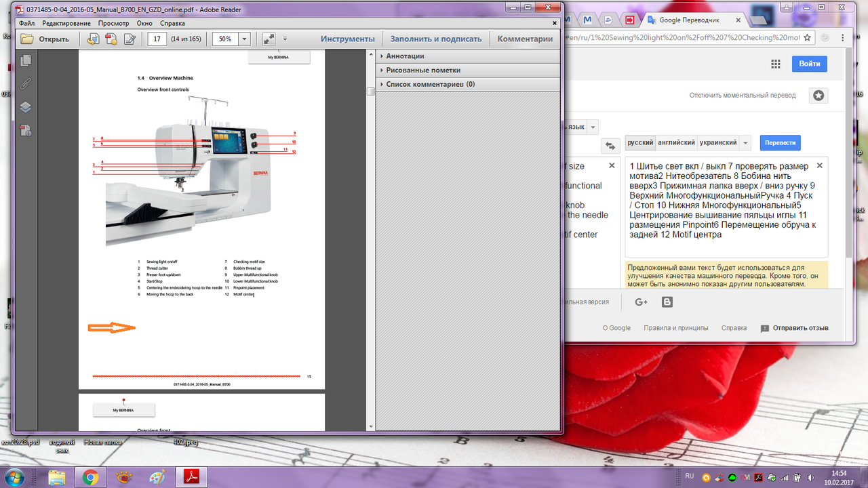Click the Справка footer link in Google Translate
Image resolution: width=868 pixels, height=488 pixels.
pos(734,328)
